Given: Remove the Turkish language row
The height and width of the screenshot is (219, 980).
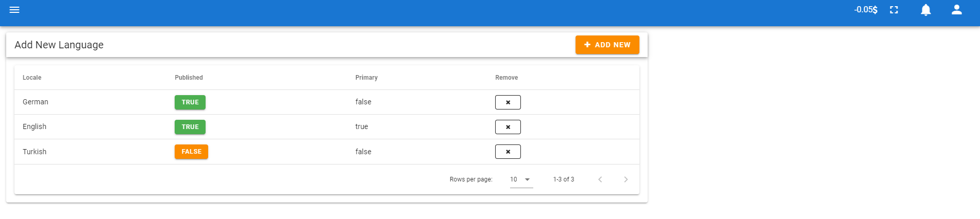Looking at the screenshot, I should coord(508,152).
